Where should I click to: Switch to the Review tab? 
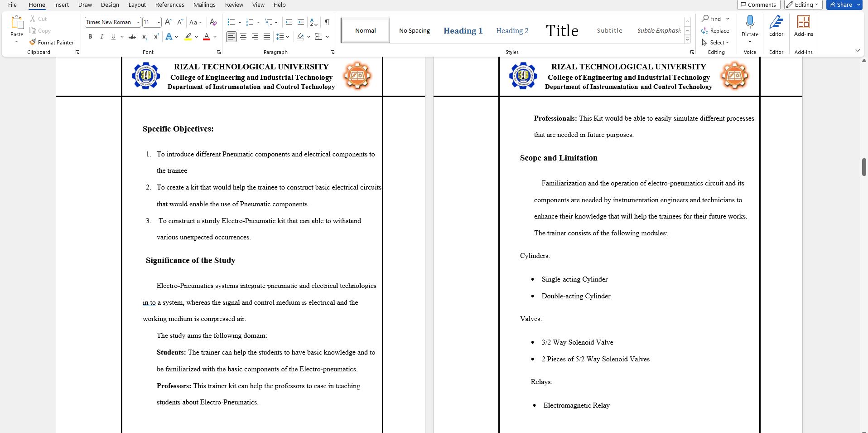tap(234, 5)
